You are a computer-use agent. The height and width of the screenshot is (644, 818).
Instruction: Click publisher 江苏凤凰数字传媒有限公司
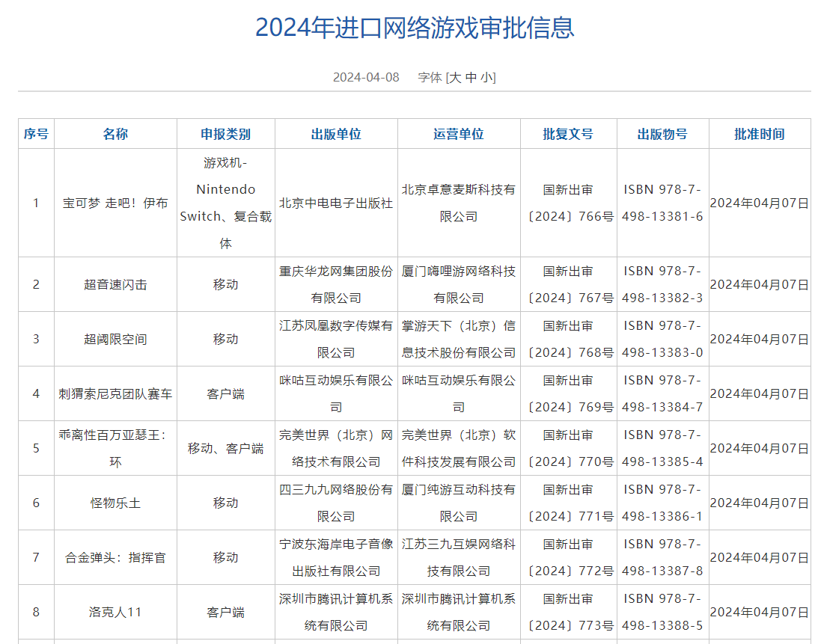(x=336, y=340)
